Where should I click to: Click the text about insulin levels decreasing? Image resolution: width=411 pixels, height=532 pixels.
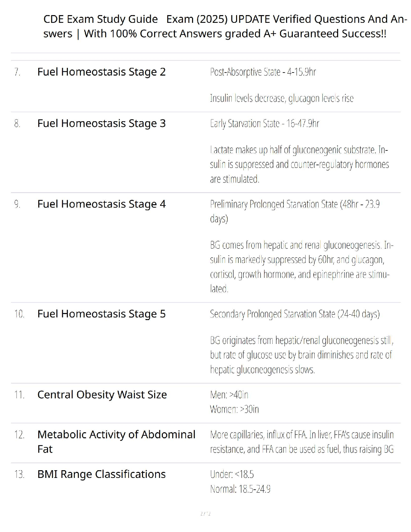pos(281,98)
